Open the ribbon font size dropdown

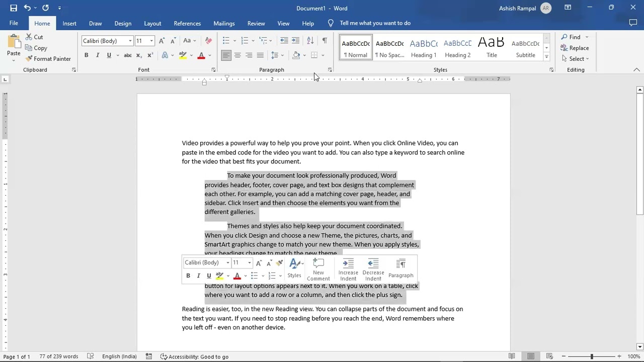[151, 41]
